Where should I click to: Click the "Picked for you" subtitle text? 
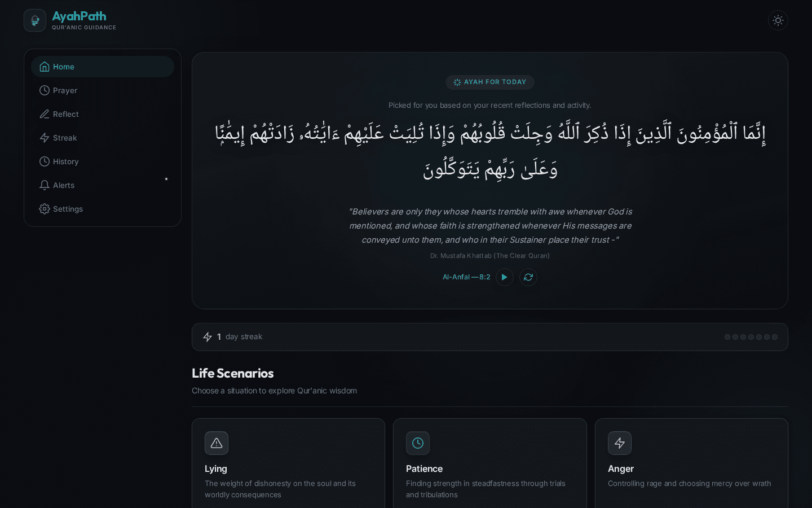(x=490, y=106)
